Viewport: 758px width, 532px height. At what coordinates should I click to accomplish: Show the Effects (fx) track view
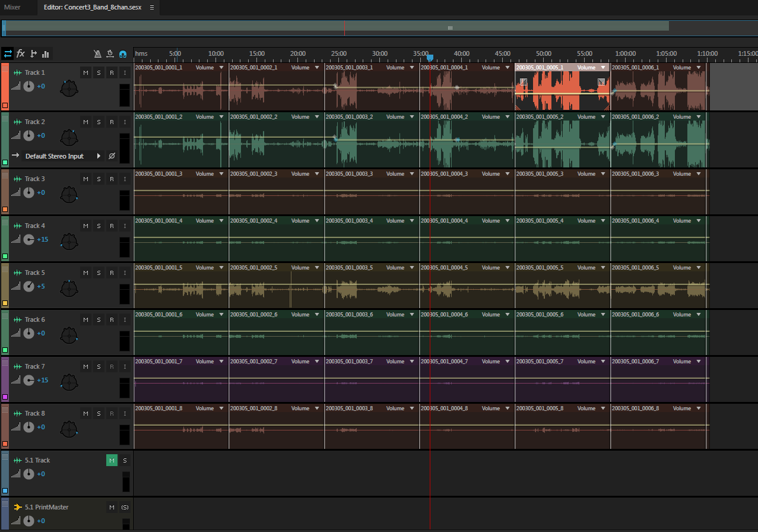pyautogui.click(x=21, y=54)
